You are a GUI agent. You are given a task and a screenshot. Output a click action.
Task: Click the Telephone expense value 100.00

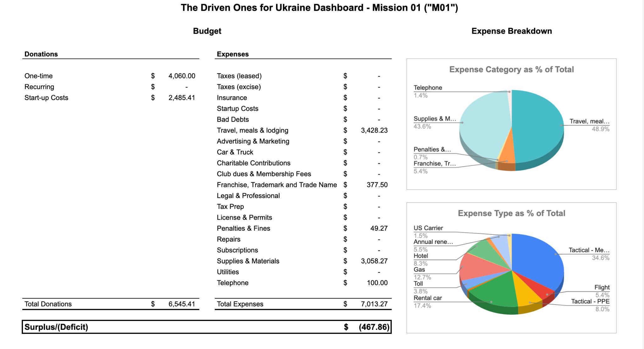click(377, 283)
